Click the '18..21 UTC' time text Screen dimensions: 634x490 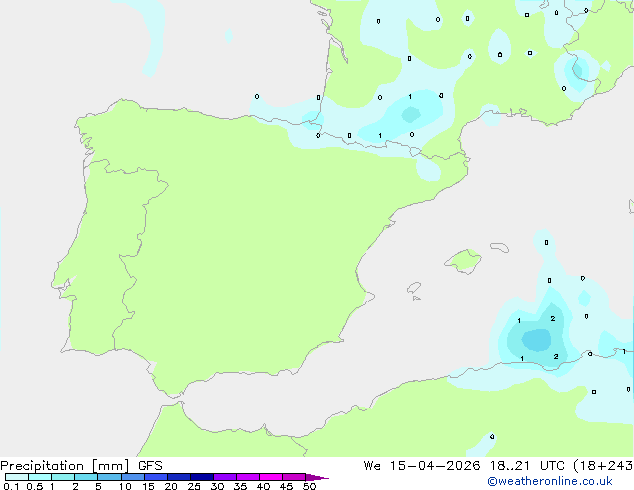527,466
